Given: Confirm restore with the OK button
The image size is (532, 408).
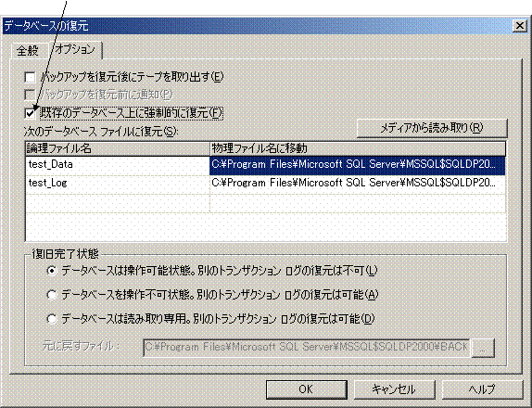Looking at the screenshot, I should point(307,389).
